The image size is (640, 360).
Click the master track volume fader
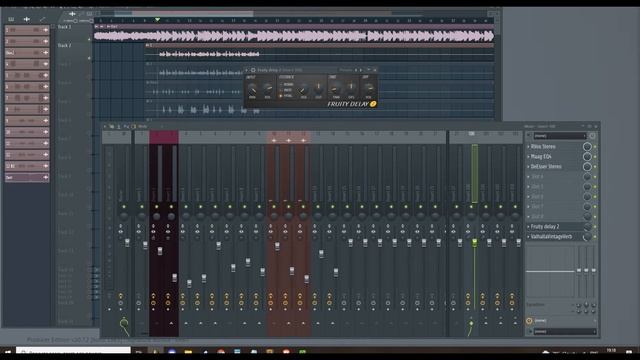pos(127,242)
